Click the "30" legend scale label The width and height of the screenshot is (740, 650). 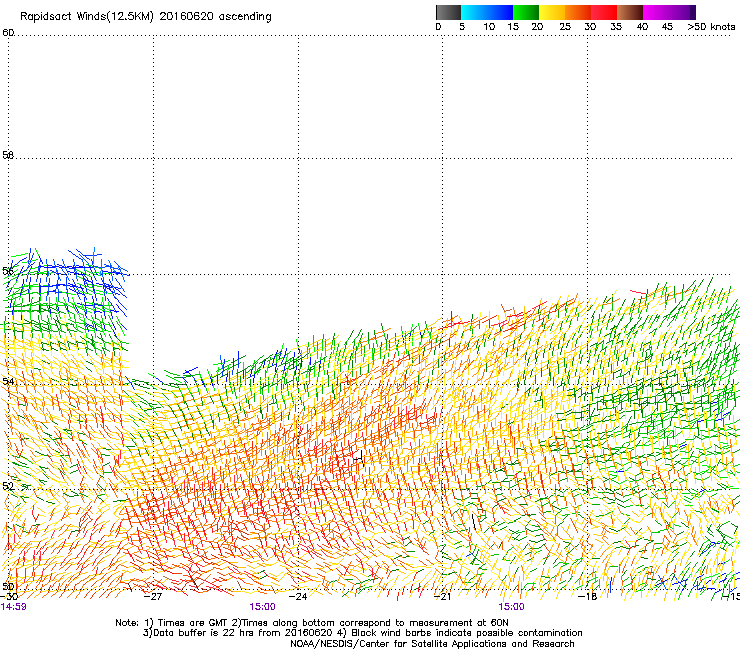coord(590,27)
